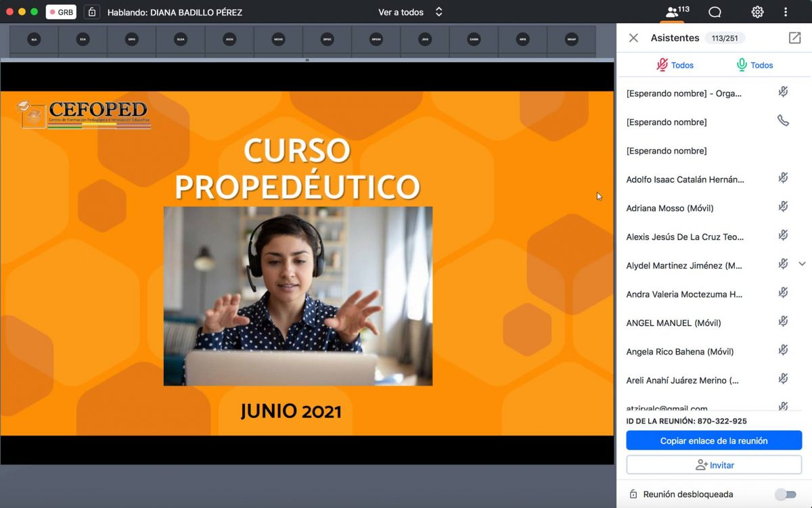The height and width of the screenshot is (508, 812).
Task: Unmute everyone with the green Todos button
Action: 754,65
